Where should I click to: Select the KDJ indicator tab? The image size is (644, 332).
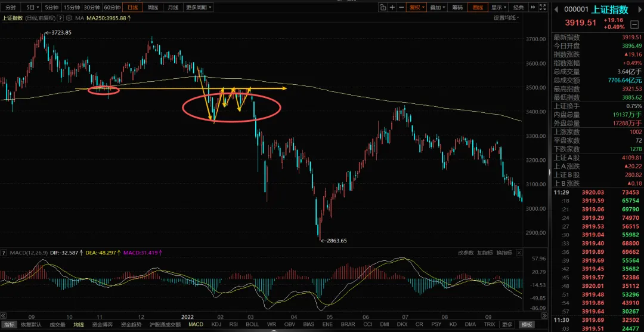tap(216, 325)
